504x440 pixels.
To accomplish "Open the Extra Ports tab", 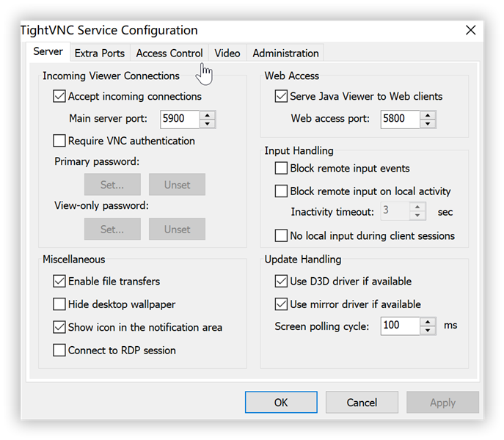I will [100, 53].
